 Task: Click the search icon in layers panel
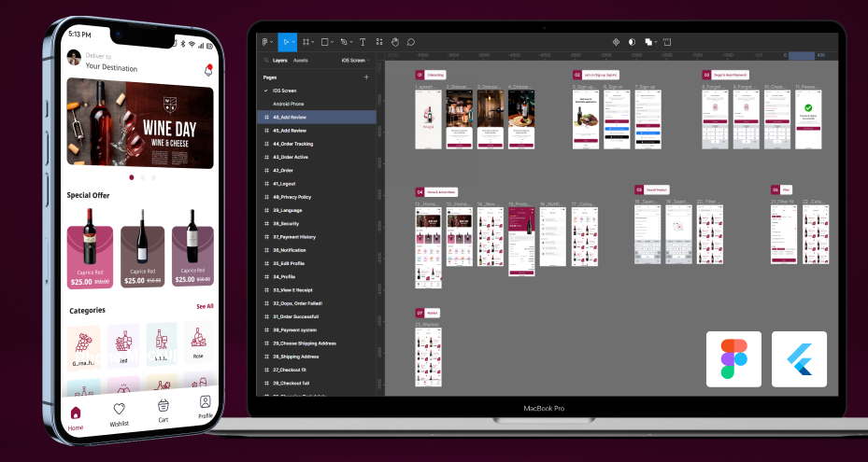265,60
